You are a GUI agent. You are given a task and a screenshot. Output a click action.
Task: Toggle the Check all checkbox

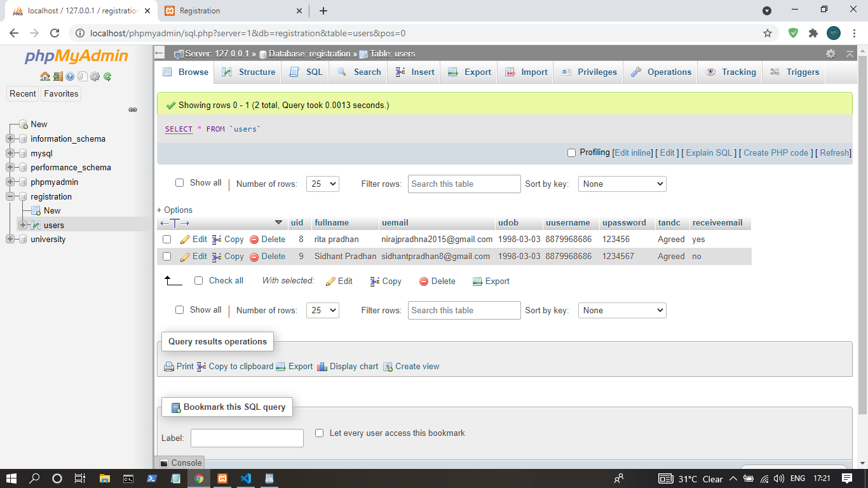199,281
